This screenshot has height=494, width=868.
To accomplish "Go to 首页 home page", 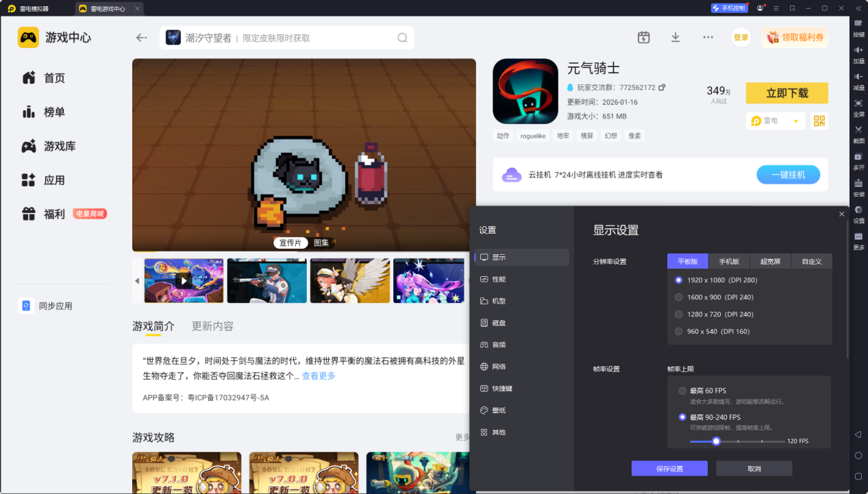I will tap(43, 78).
